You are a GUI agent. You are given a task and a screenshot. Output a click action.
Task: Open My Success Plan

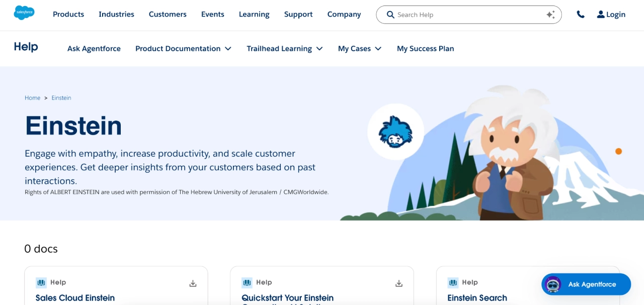[x=425, y=48]
